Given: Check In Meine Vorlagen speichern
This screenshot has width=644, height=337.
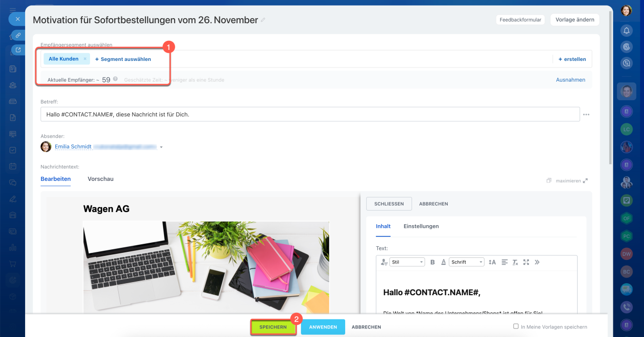Looking at the screenshot, I should click(516, 326).
